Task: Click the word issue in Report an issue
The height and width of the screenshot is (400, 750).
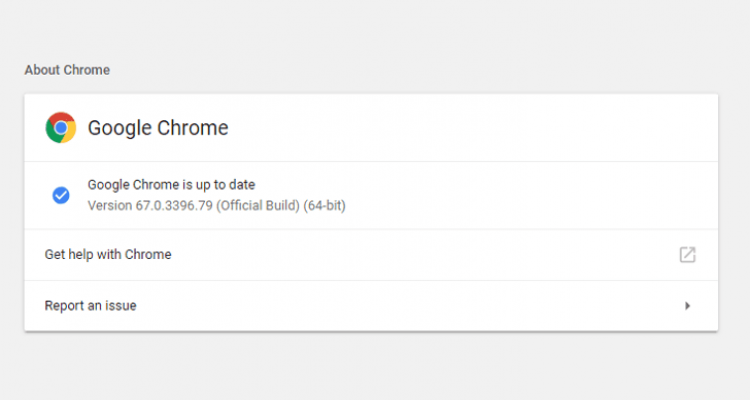Action: pos(121,306)
